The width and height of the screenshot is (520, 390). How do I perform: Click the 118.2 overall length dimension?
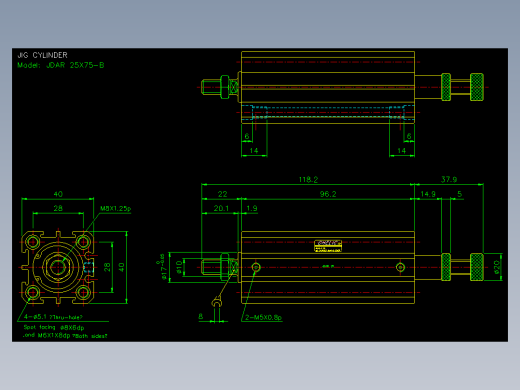pos(308,180)
